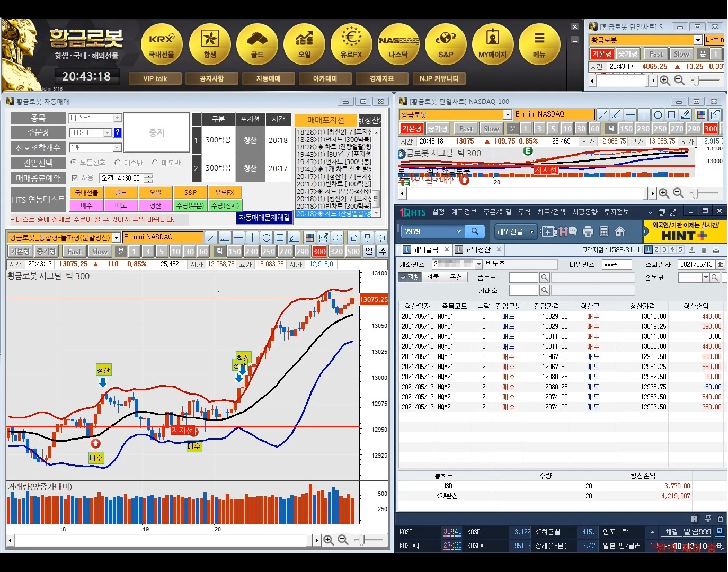Screen dimensions: 728x572
Task: Switch to the 해외청산 tab
Action: click(477, 249)
